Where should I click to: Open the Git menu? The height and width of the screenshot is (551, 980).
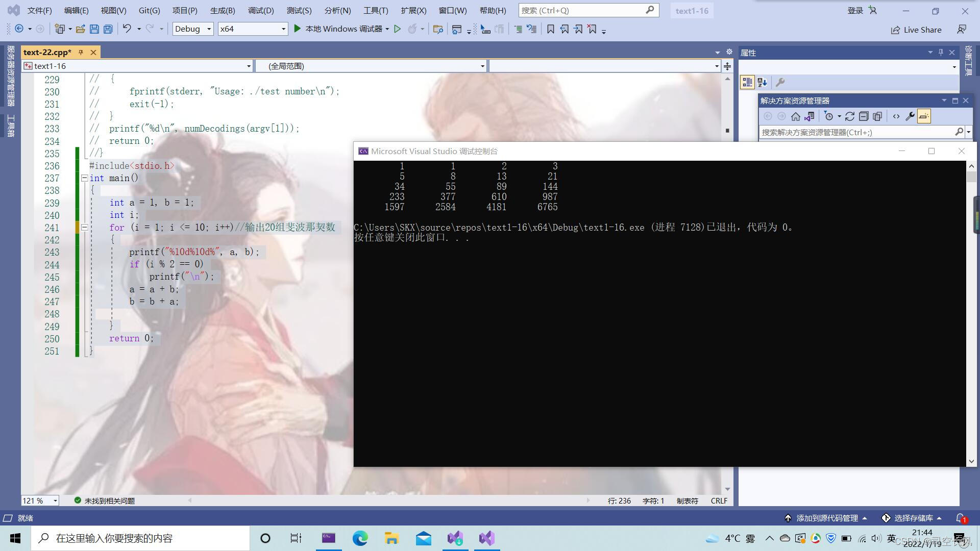149,10
